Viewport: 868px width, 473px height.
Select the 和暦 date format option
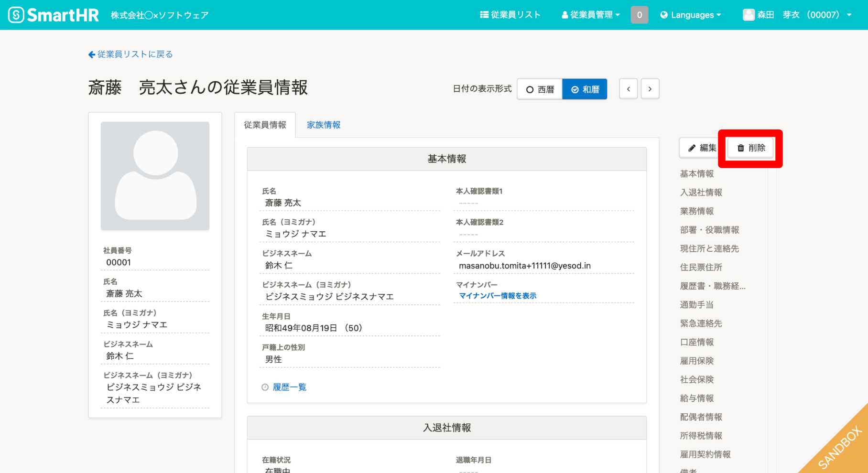pyautogui.click(x=585, y=89)
